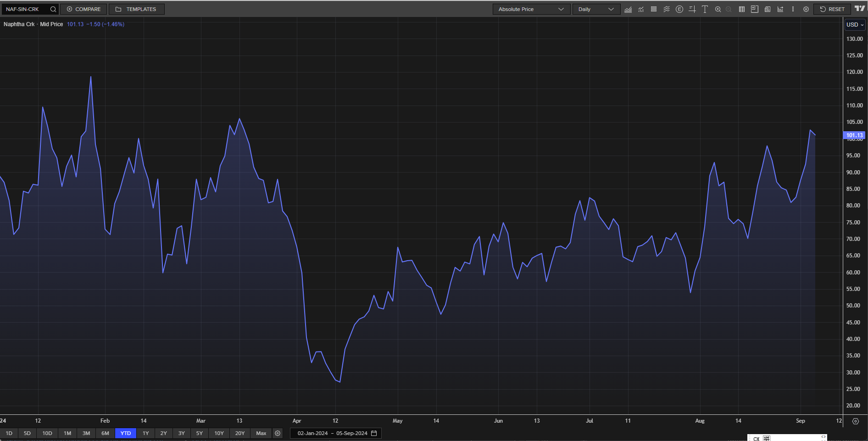Open the news document icon
The height and width of the screenshot is (441, 868).
768,9
